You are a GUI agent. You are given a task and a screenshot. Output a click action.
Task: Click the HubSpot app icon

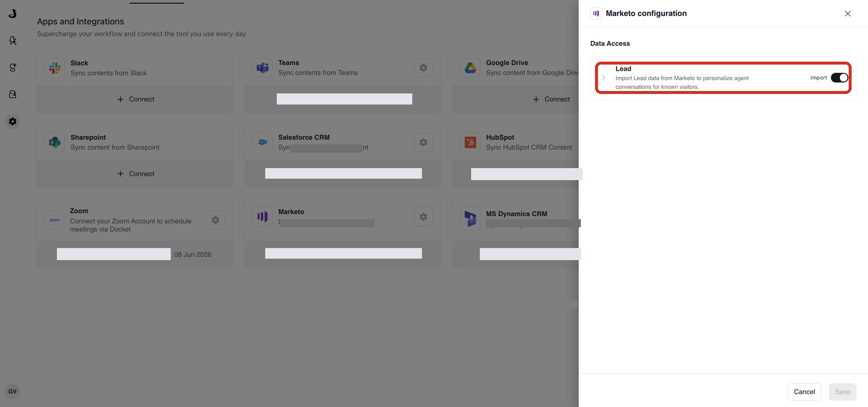click(470, 143)
